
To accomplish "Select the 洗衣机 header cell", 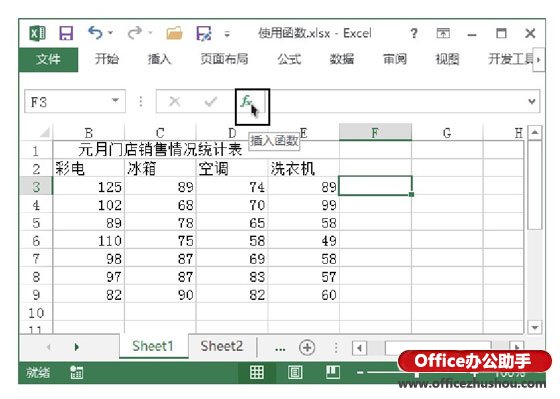I will coord(303,169).
